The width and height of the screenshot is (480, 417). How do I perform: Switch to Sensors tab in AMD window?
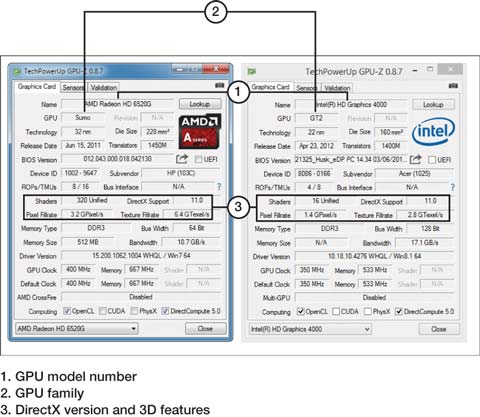(x=73, y=88)
